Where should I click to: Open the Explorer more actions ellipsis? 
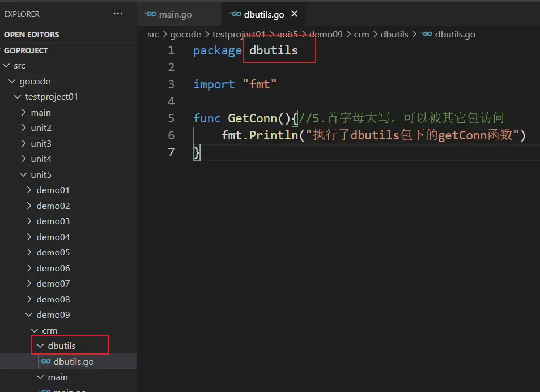tap(118, 14)
